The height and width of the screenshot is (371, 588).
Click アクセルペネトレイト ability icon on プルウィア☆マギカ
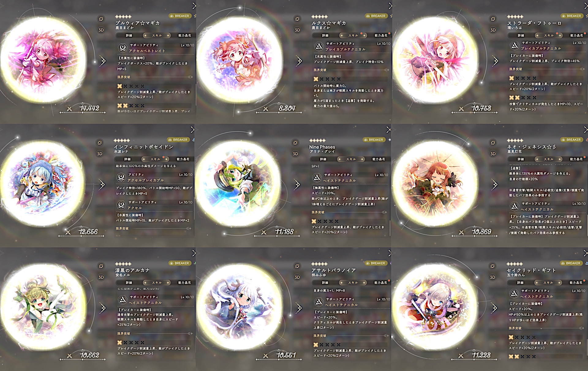click(x=123, y=48)
